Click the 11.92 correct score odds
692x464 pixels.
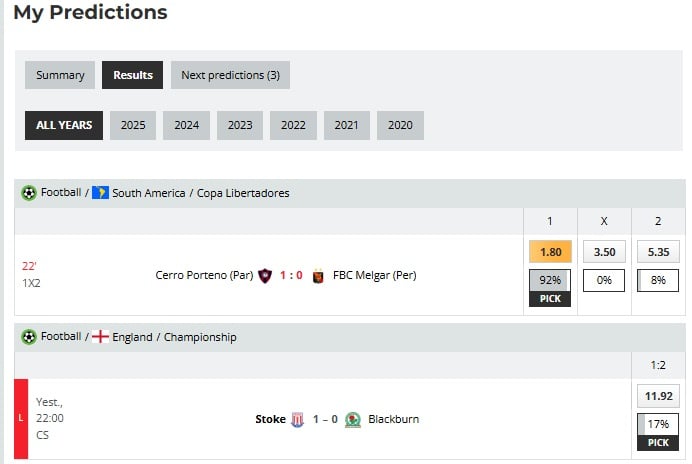tap(658, 396)
